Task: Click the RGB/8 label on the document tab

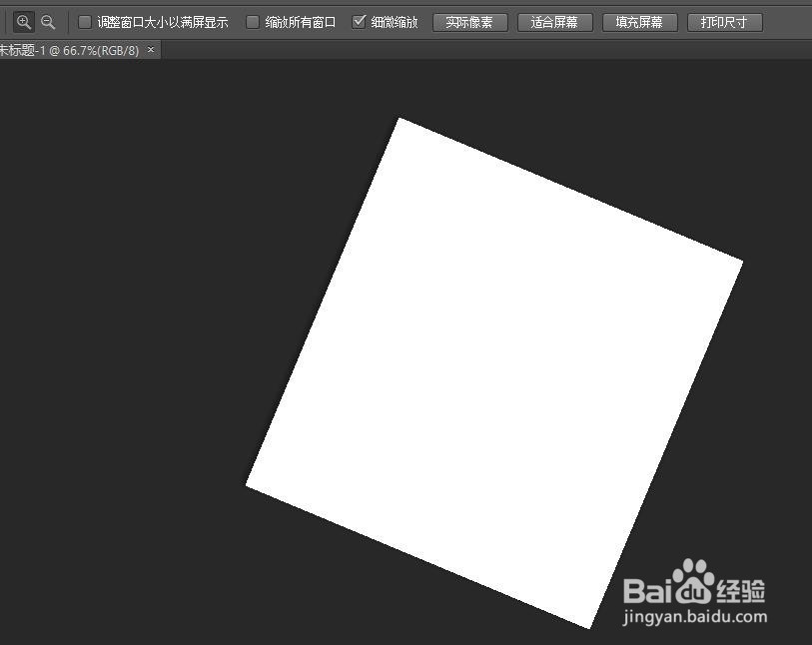Action: click(116, 49)
